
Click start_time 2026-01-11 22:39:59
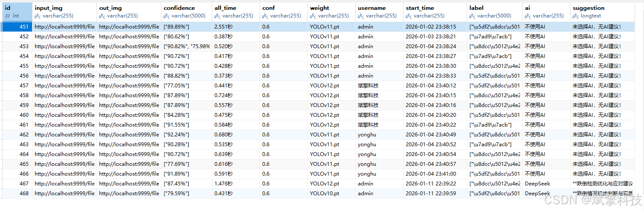click(431, 193)
